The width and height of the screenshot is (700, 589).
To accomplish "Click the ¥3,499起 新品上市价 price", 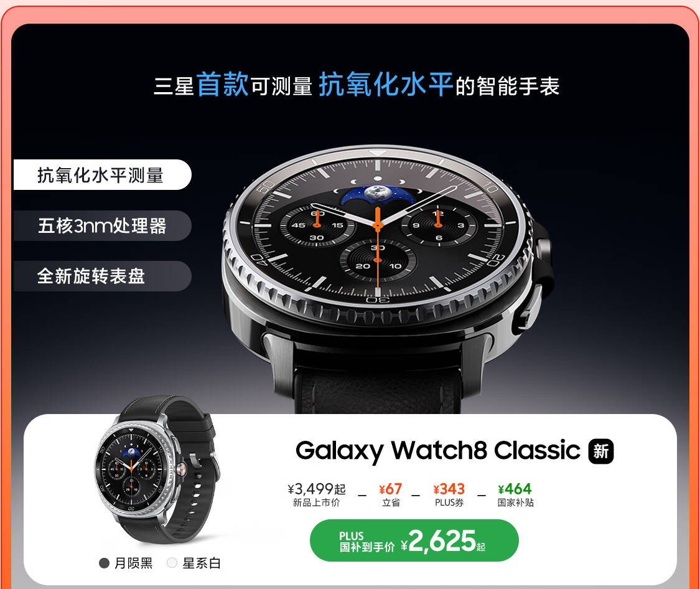I will pyautogui.click(x=317, y=495).
